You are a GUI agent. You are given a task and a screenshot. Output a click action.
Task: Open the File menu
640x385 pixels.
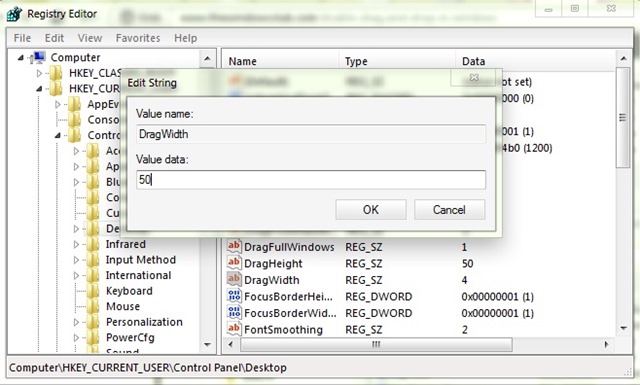(x=22, y=38)
